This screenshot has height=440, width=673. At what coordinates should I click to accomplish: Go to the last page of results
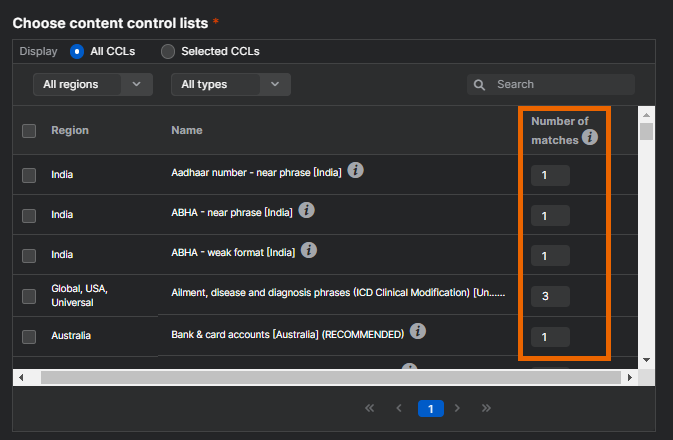487,408
